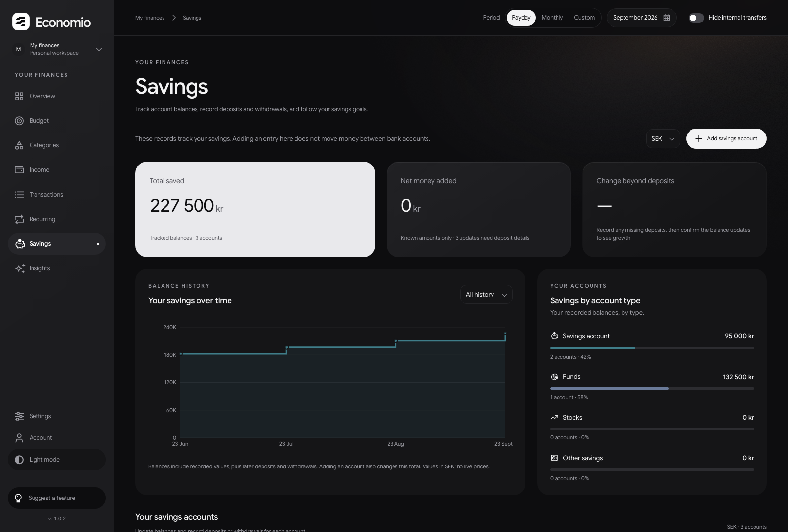Click the Net money added card

(479, 209)
